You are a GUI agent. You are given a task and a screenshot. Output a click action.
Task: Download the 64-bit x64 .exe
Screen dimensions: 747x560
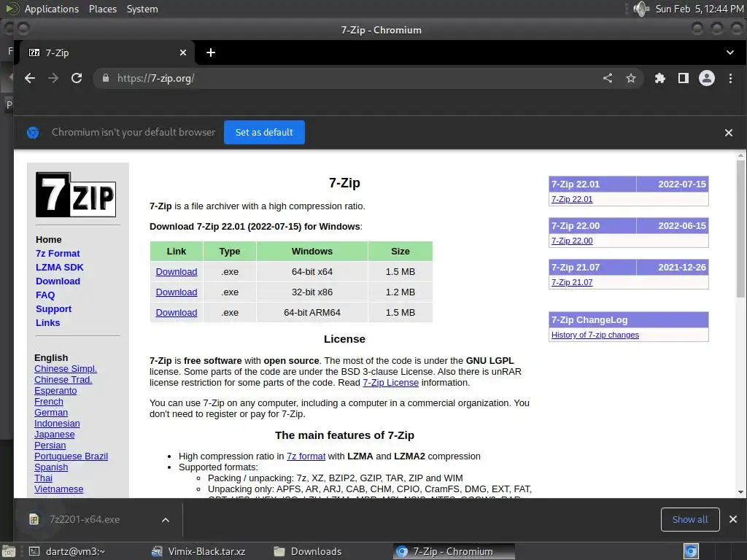(x=177, y=271)
